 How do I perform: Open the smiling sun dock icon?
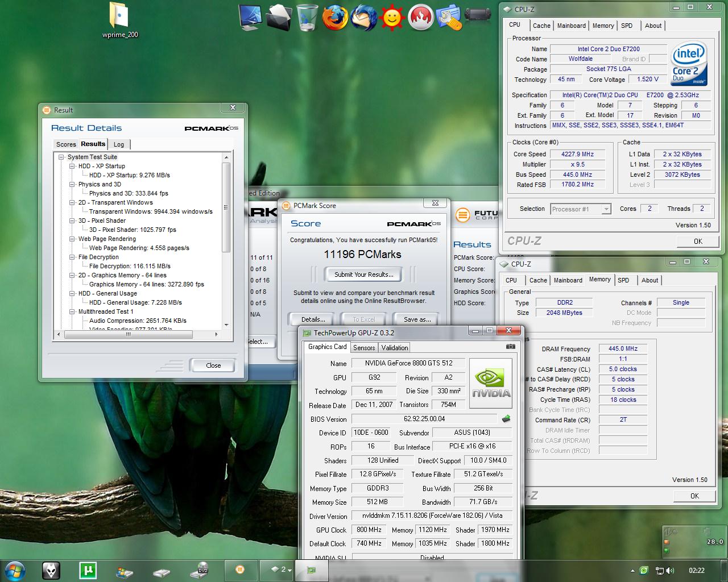[x=392, y=18]
